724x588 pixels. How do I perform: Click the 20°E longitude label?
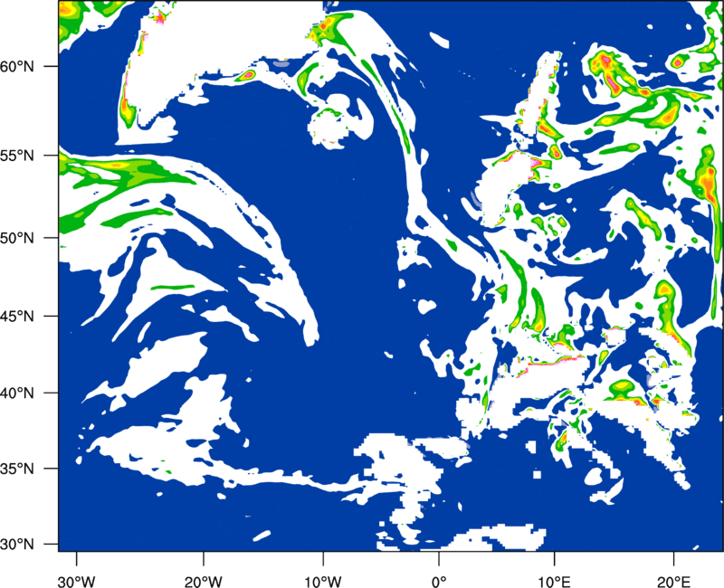[x=673, y=582]
